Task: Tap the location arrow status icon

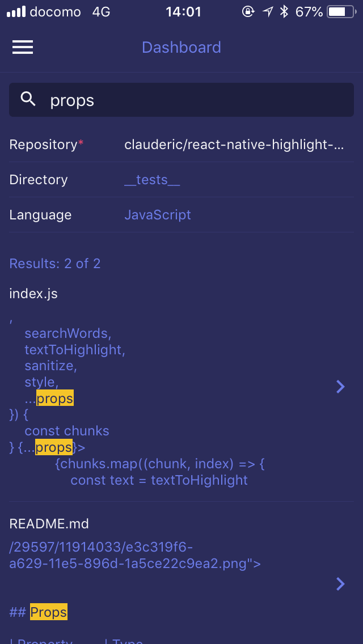Action: click(x=268, y=11)
